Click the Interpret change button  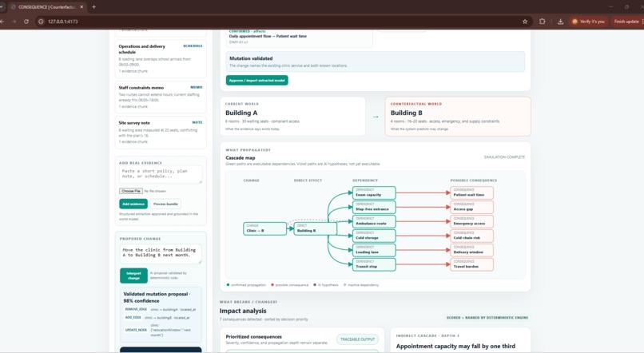(x=133, y=276)
